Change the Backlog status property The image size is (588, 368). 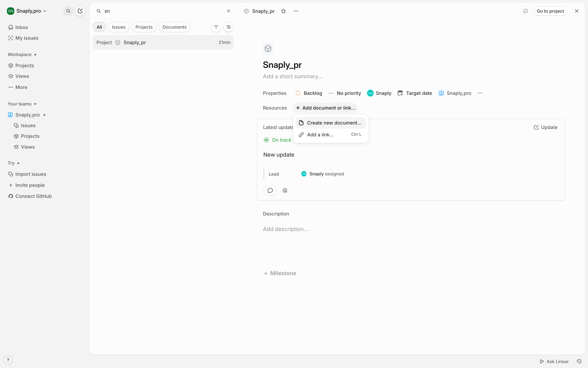coord(308,93)
